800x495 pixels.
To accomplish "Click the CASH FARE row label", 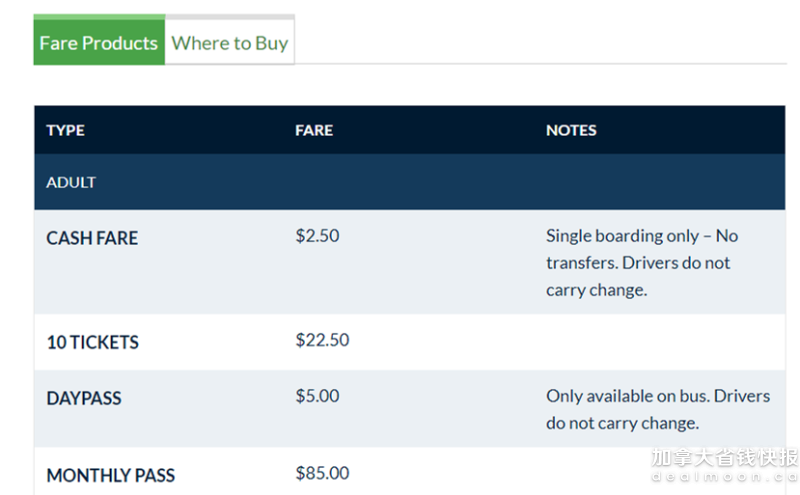I will click(92, 238).
